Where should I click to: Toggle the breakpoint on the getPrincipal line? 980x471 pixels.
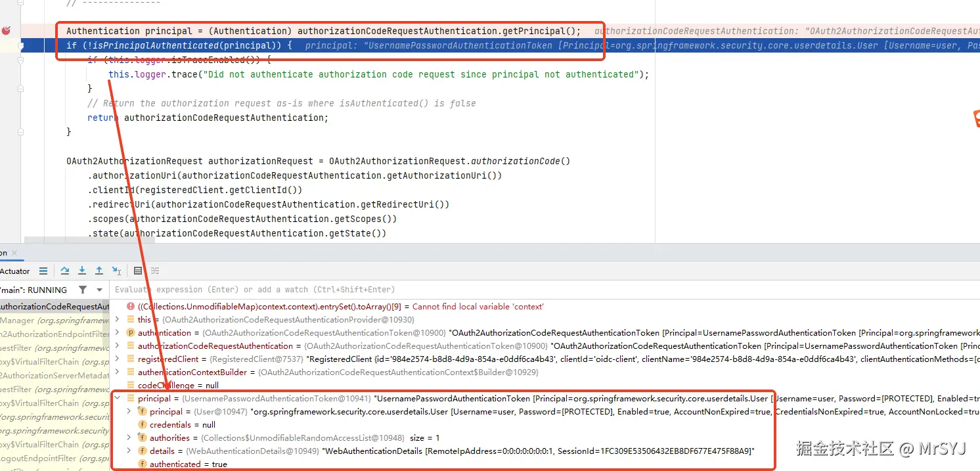click(7, 31)
